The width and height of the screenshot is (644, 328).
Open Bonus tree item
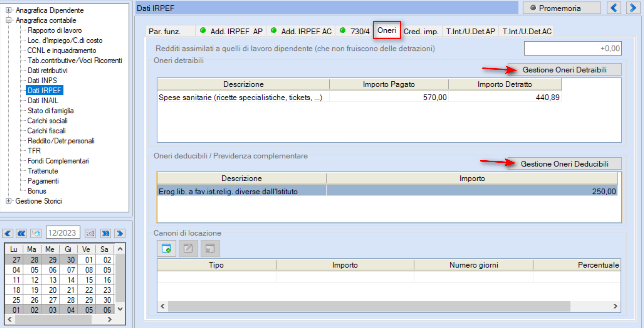coord(37,191)
